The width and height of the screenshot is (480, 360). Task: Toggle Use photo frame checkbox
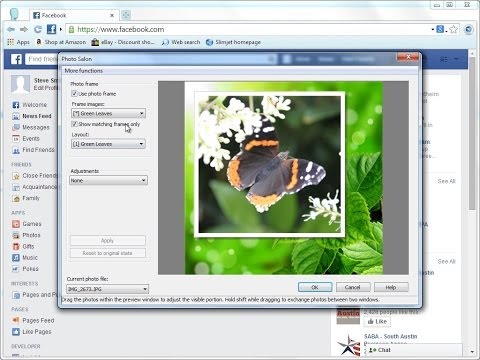click(74, 94)
